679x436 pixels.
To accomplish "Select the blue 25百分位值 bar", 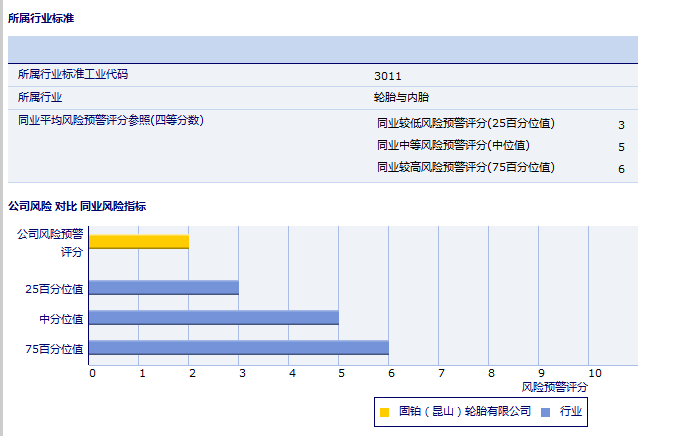I will click(x=164, y=288).
